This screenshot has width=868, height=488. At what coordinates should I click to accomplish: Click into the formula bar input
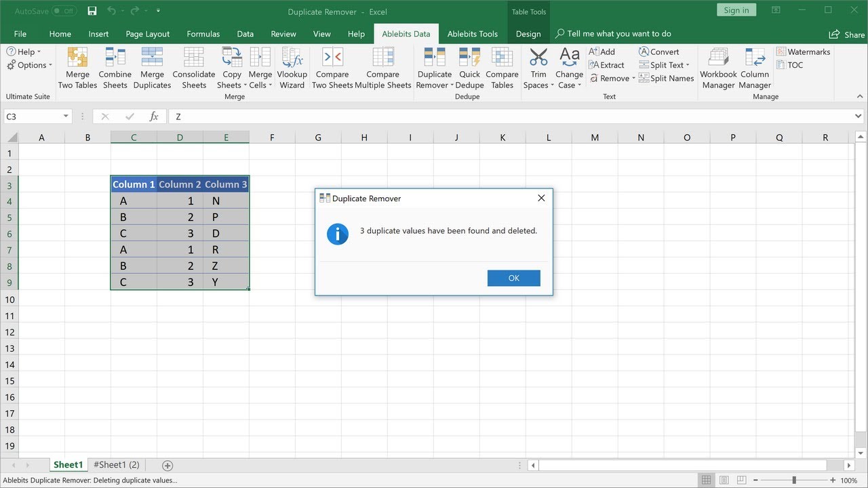(x=509, y=117)
